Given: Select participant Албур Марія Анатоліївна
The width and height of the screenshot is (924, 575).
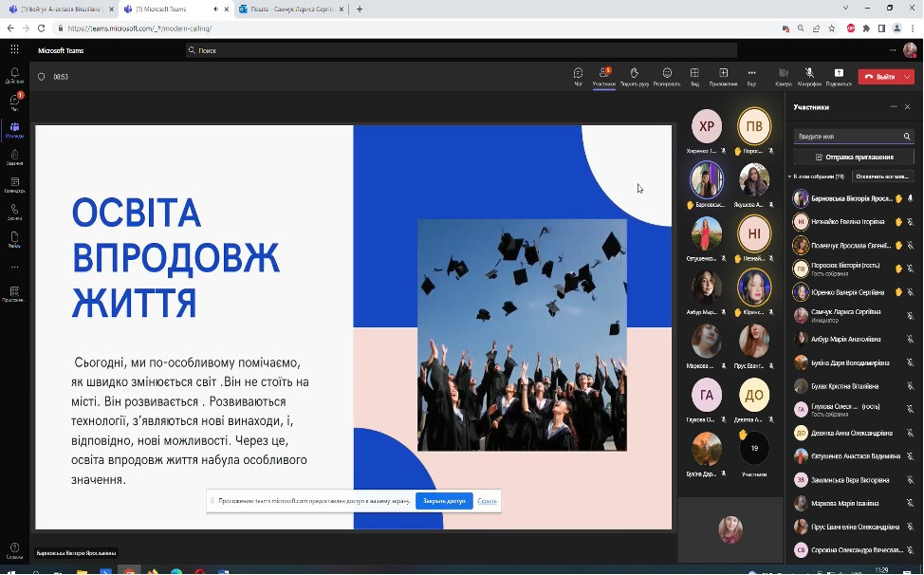Looking at the screenshot, I should tap(853, 339).
